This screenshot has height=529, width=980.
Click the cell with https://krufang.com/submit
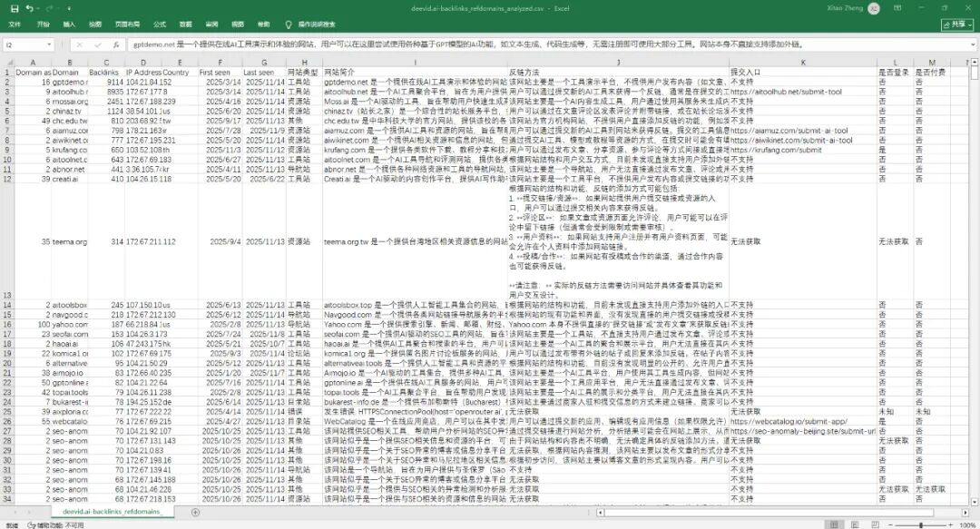(803, 150)
